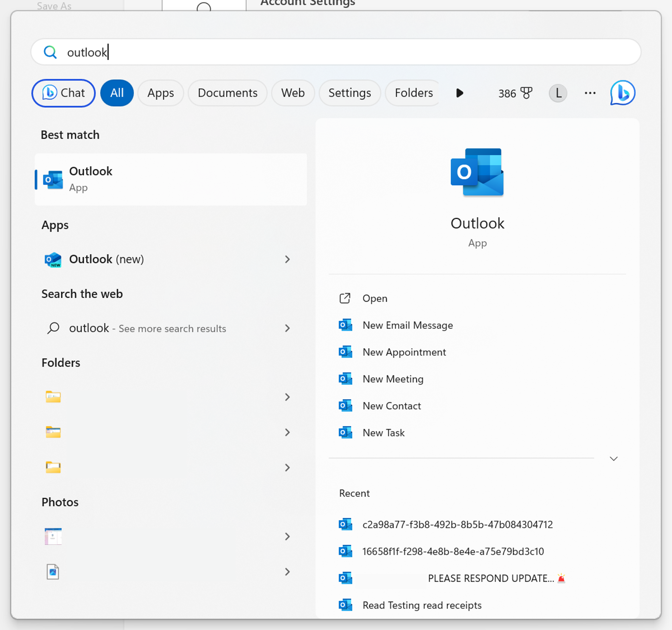Choose New Email Message action

(x=477, y=325)
